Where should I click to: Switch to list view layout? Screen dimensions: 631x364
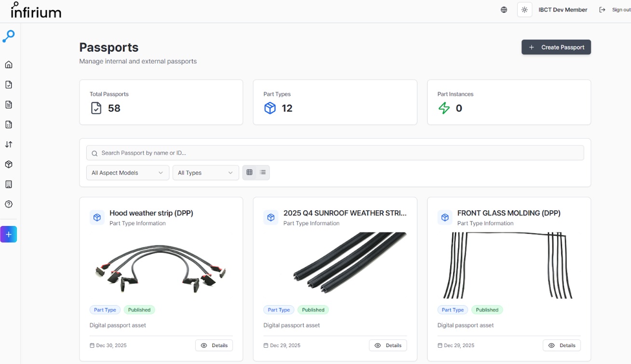[x=263, y=173]
